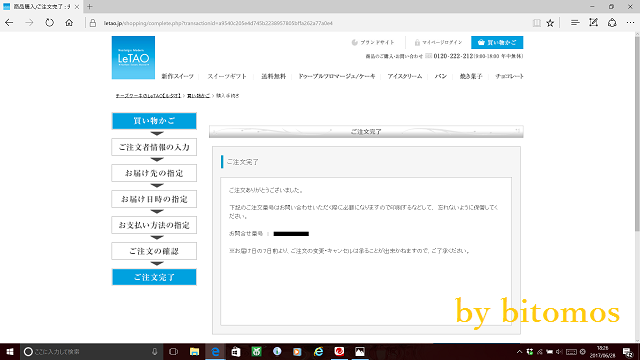Open Edge More actions ellipsis menu

630,23
